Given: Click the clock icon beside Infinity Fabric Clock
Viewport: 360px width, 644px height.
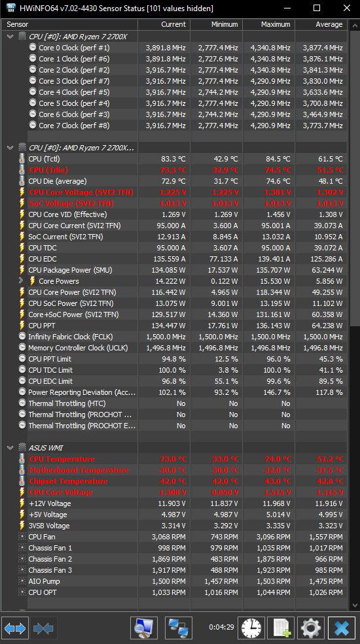Looking at the screenshot, I should 22,336.
